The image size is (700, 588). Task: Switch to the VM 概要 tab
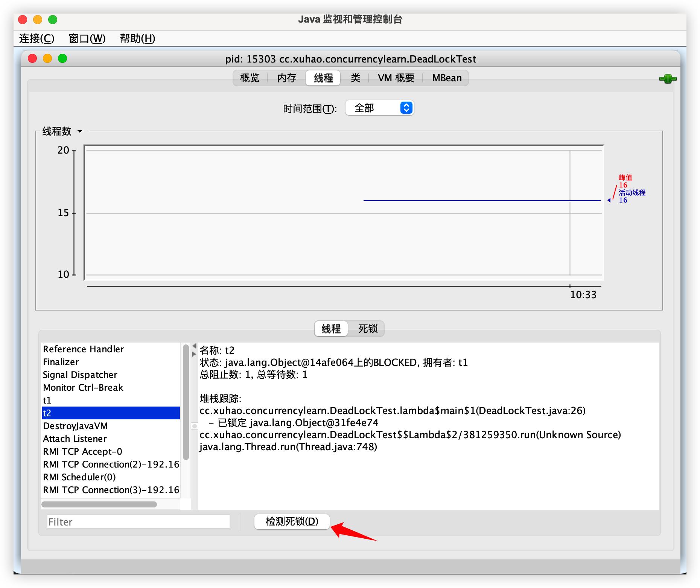(396, 78)
